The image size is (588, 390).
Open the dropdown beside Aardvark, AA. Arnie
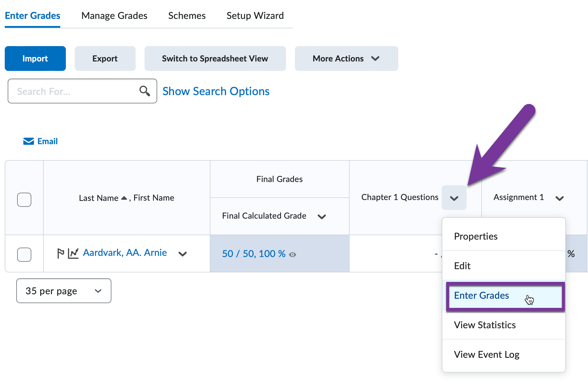coord(183,254)
